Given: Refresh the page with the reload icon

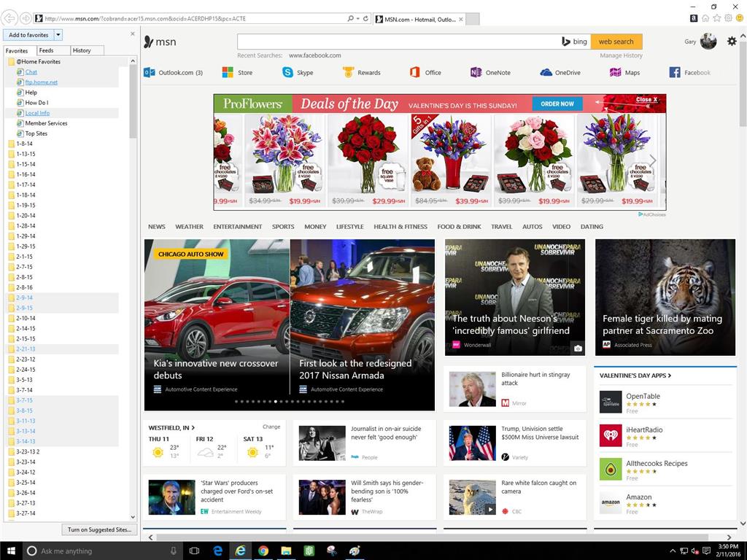Looking at the screenshot, I should point(366,18).
